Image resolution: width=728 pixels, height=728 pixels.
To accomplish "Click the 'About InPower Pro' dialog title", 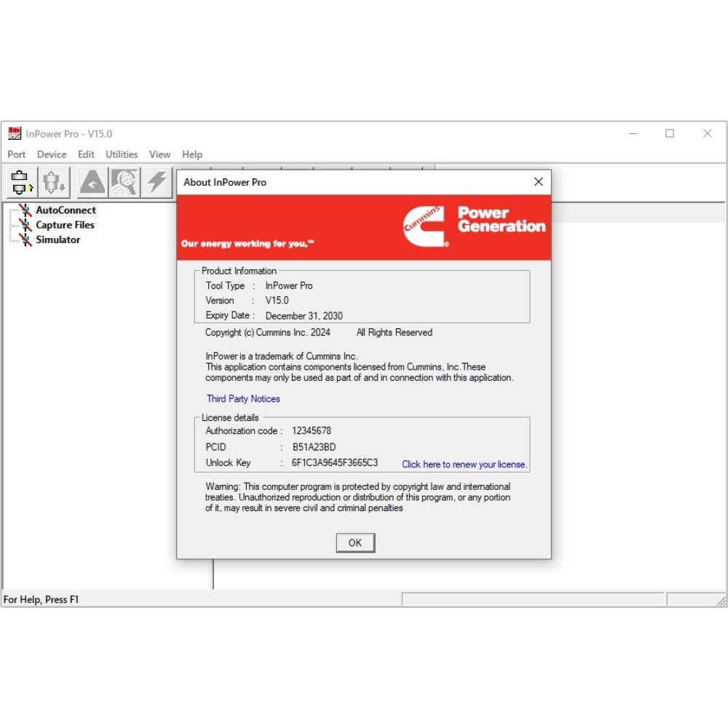I will [225, 182].
